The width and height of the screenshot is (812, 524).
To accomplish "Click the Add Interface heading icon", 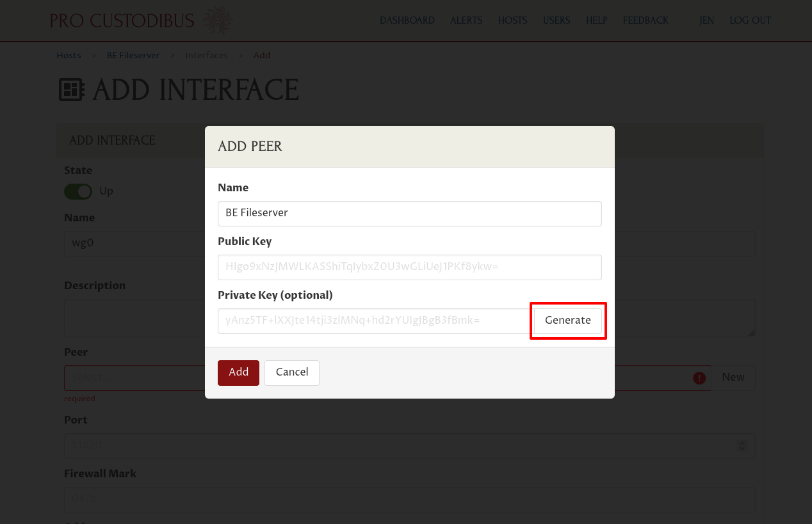I will (72, 90).
